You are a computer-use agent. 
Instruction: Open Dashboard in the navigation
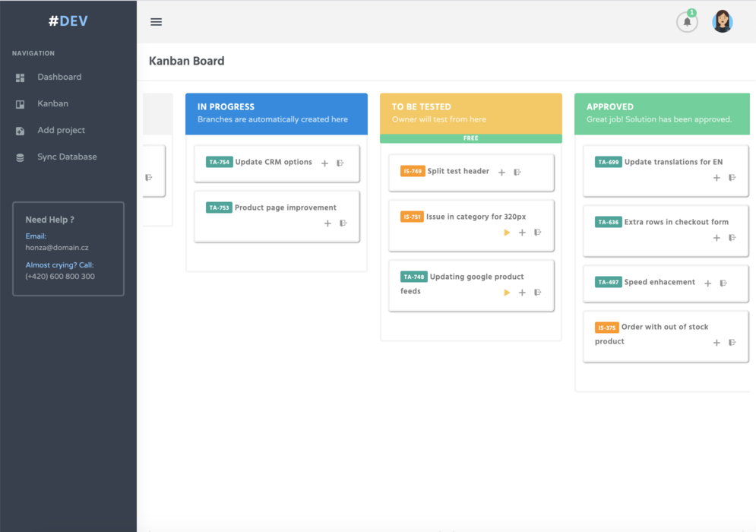[x=59, y=78]
